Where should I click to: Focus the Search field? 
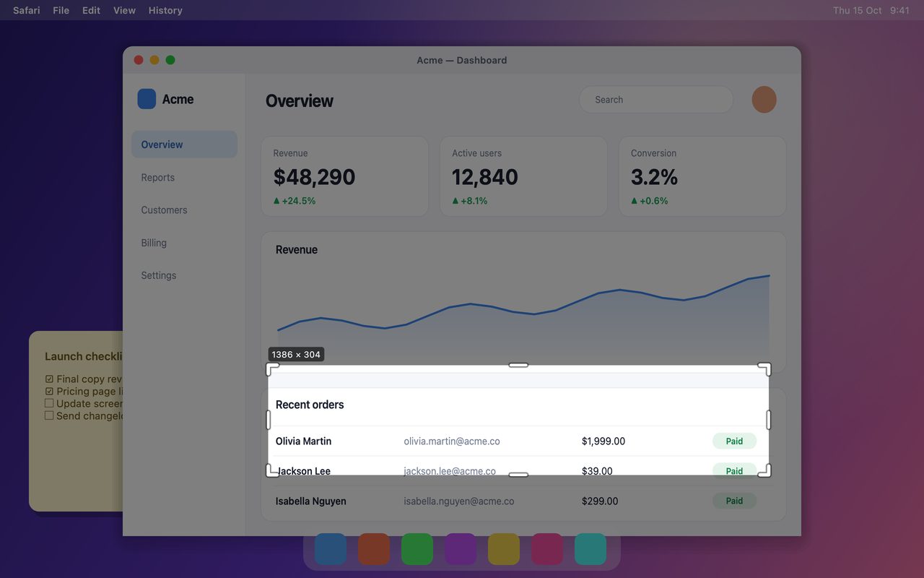point(656,100)
